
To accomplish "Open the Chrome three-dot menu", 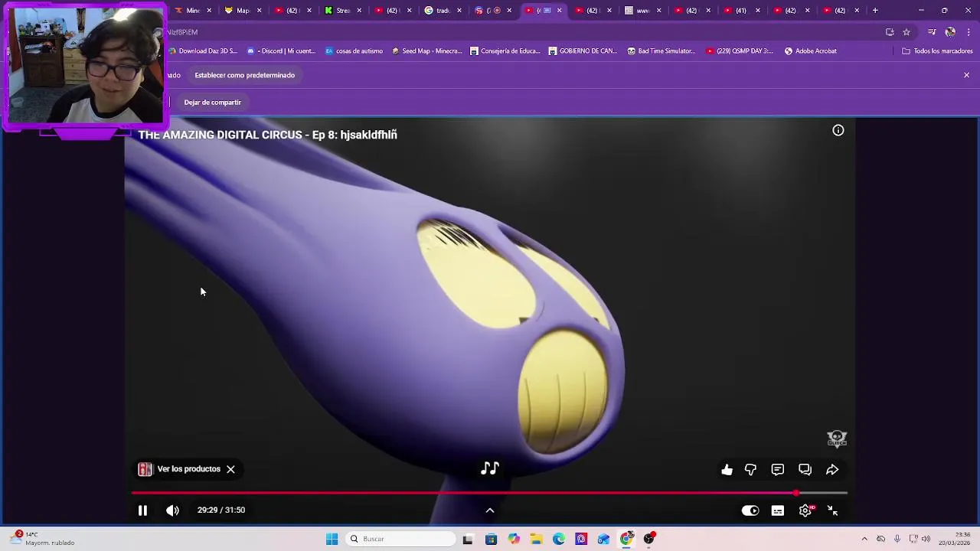I will (969, 32).
